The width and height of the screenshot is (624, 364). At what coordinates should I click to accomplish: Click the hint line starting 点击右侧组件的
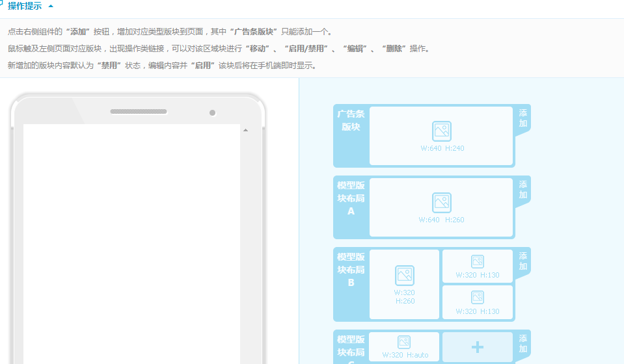(x=170, y=32)
